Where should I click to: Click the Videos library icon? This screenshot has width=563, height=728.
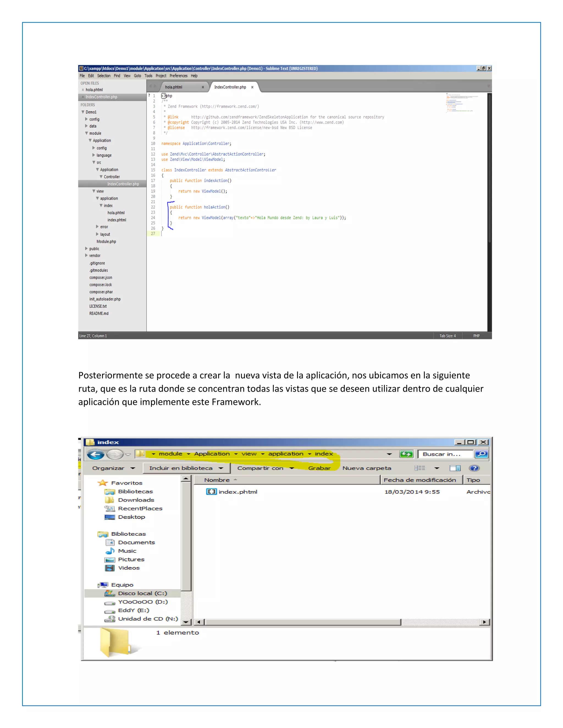point(110,568)
